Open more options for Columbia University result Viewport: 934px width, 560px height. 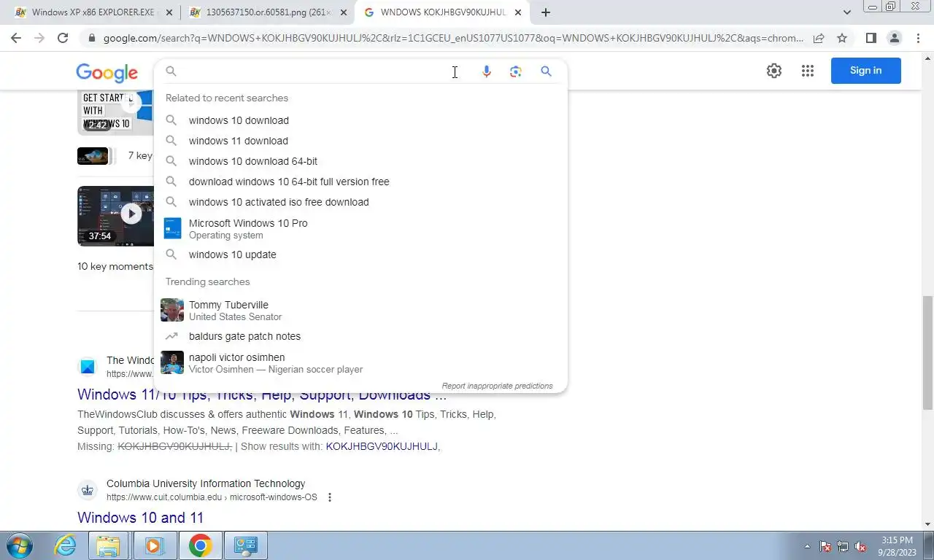(x=330, y=497)
